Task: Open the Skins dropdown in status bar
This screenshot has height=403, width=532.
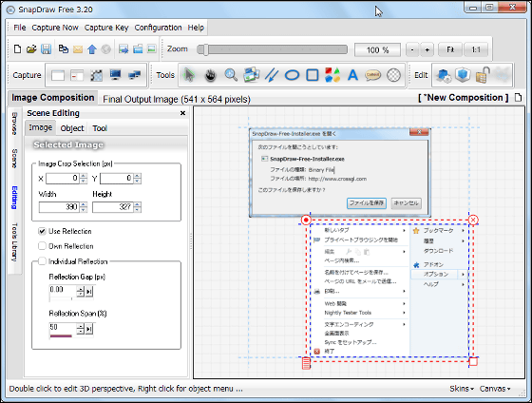Action: point(462,389)
